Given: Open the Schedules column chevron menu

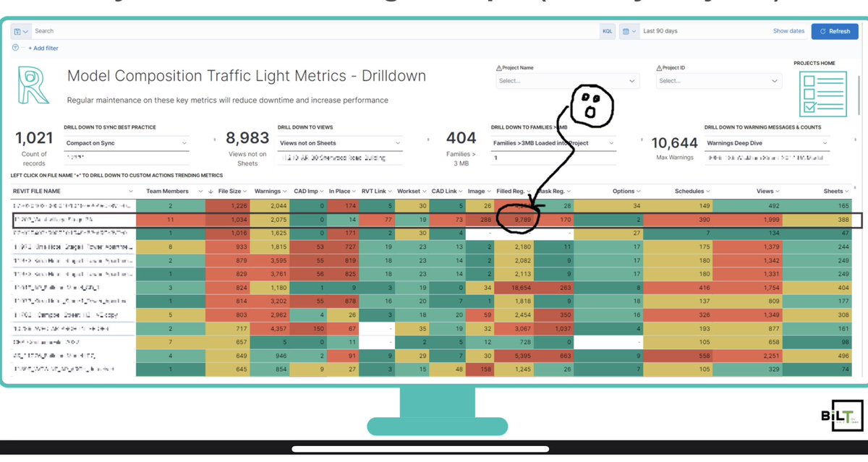Looking at the screenshot, I should (x=708, y=192).
